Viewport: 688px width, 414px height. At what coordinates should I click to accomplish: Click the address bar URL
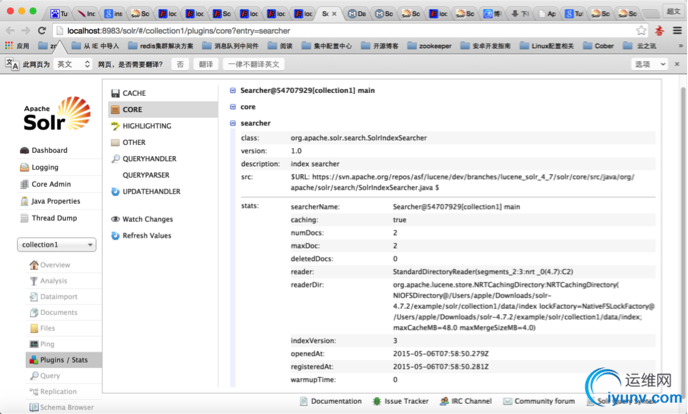point(178,31)
